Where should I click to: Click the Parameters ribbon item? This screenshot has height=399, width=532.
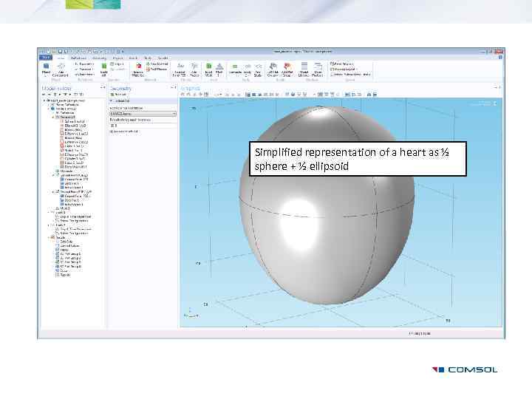click(84, 64)
